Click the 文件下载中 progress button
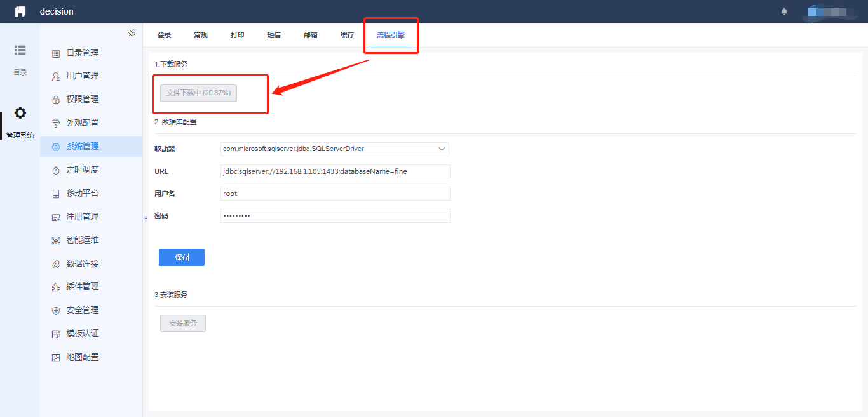The width and height of the screenshot is (868, 417). 198,93
